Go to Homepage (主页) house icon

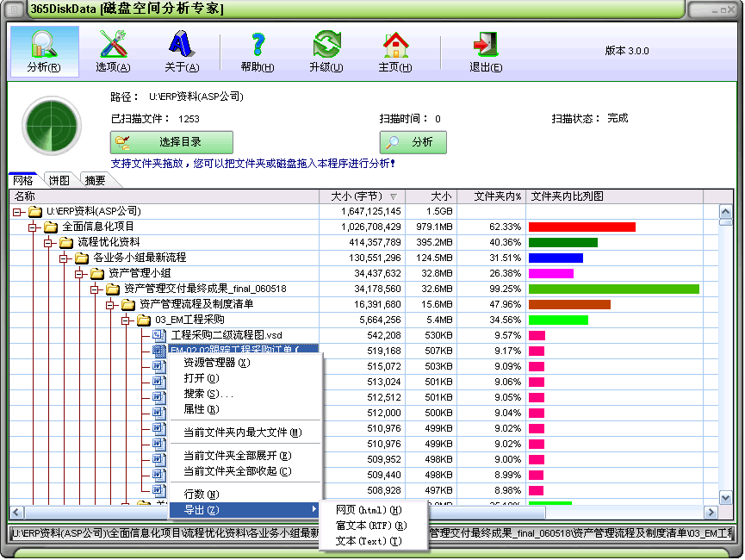395,52
